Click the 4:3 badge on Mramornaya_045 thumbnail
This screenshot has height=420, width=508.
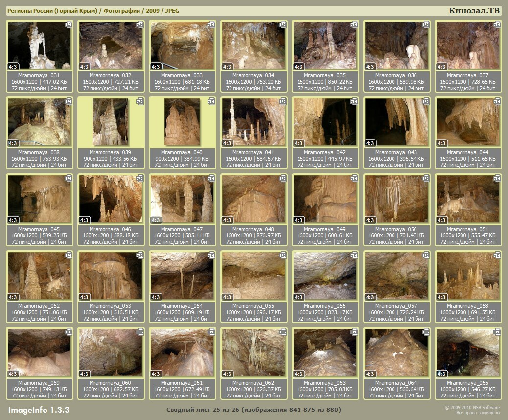click(x=13, y=220)
